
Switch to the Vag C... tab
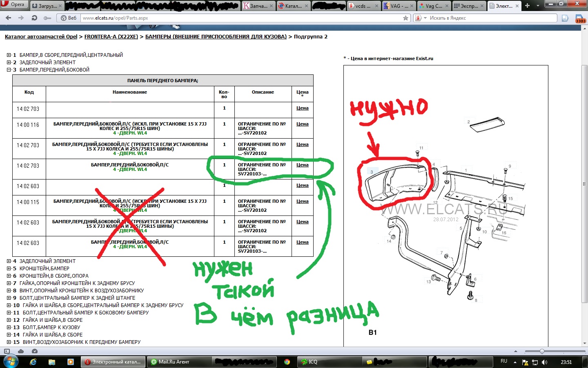coord(434,6)
